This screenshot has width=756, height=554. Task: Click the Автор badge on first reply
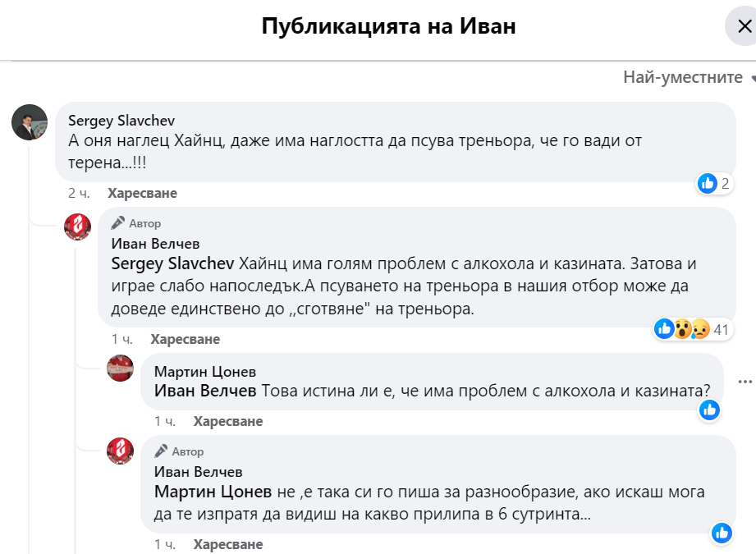(137, 223)
